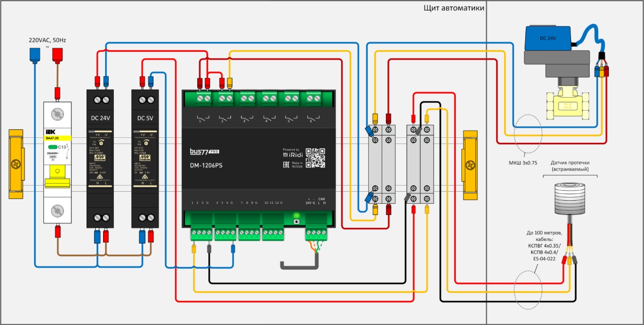Click the top screw terminal of the breaker
644x325 pixels.
(57, 115)
